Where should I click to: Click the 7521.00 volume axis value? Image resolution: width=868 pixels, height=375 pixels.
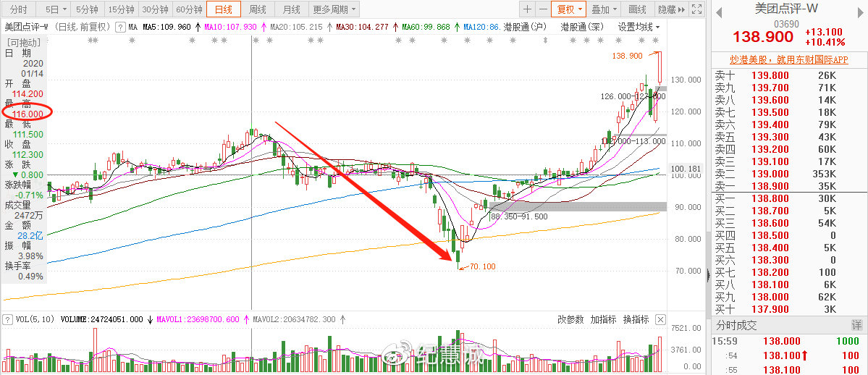tap(686, 329)
